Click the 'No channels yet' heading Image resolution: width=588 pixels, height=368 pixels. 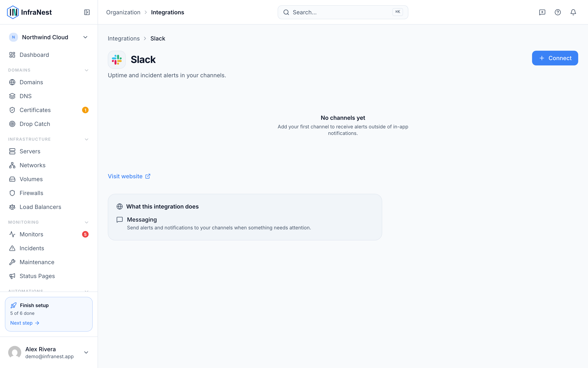[343, 118]
